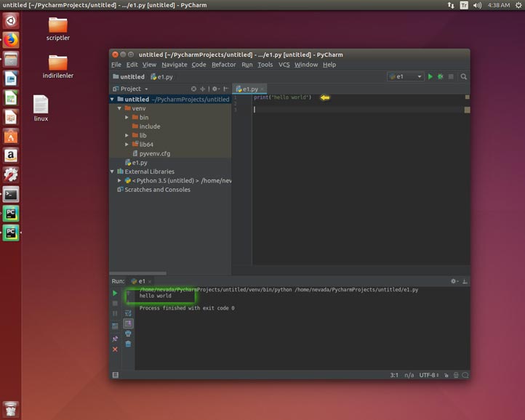The height and width of the screenshot is (420, 525).
Task: Change file encoding via UTF-8 in status bar
Action: (429, 375)
